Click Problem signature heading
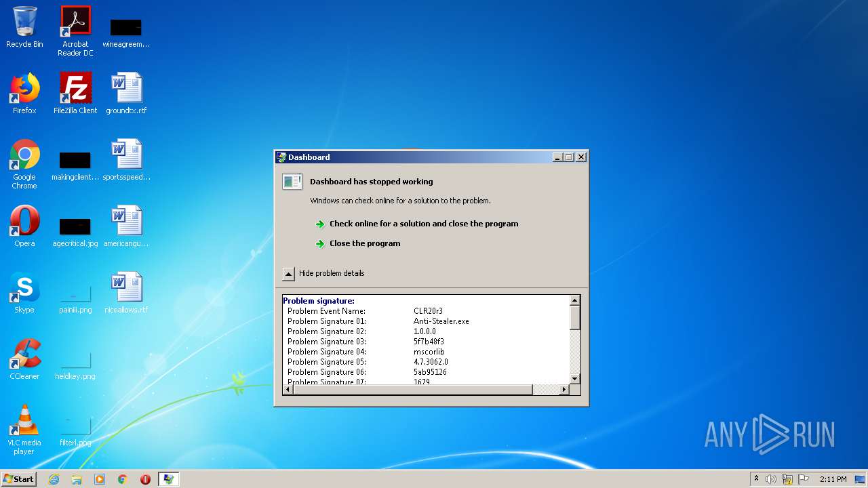 (x=319, y=301)
